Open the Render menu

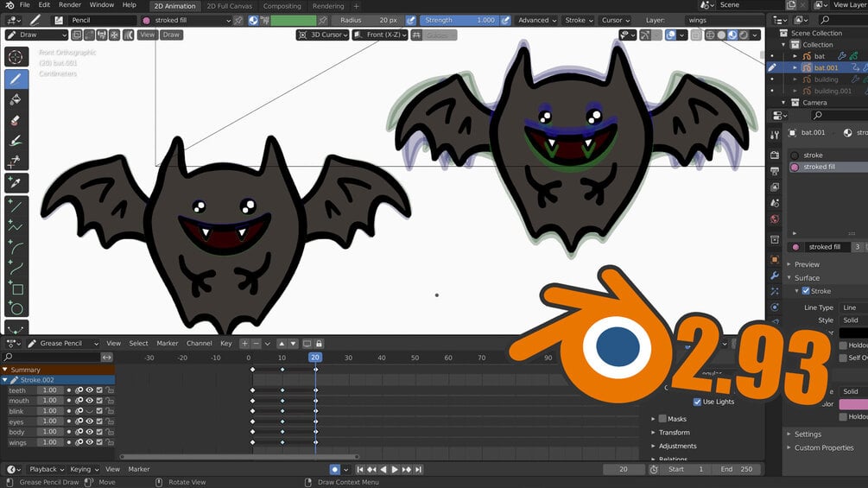pos(70,5)
